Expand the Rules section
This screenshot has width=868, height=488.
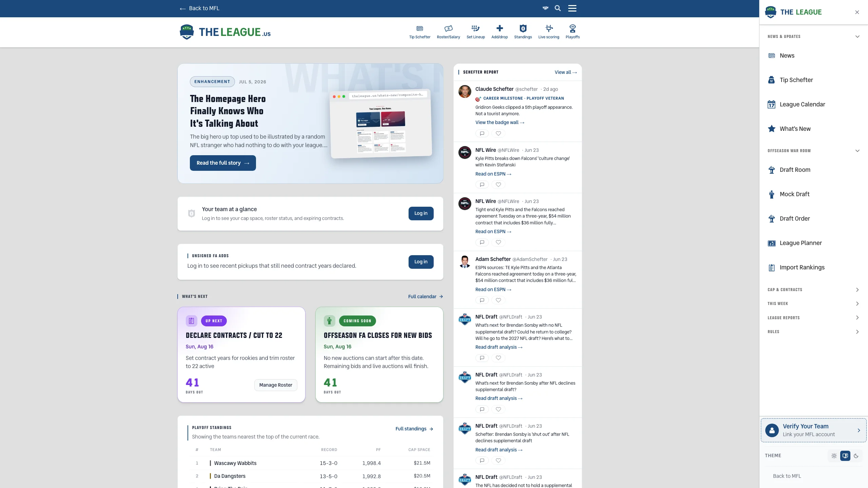click(x=813, y=332)
